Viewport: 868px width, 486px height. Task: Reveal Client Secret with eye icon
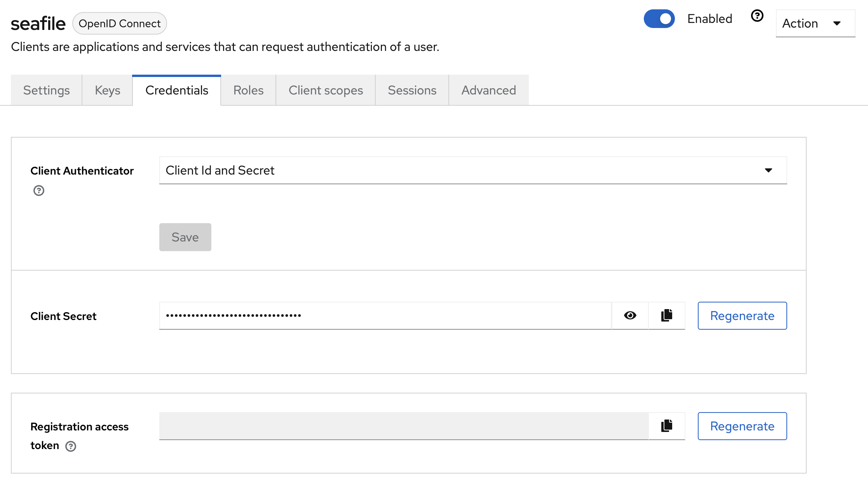[630, 315]
